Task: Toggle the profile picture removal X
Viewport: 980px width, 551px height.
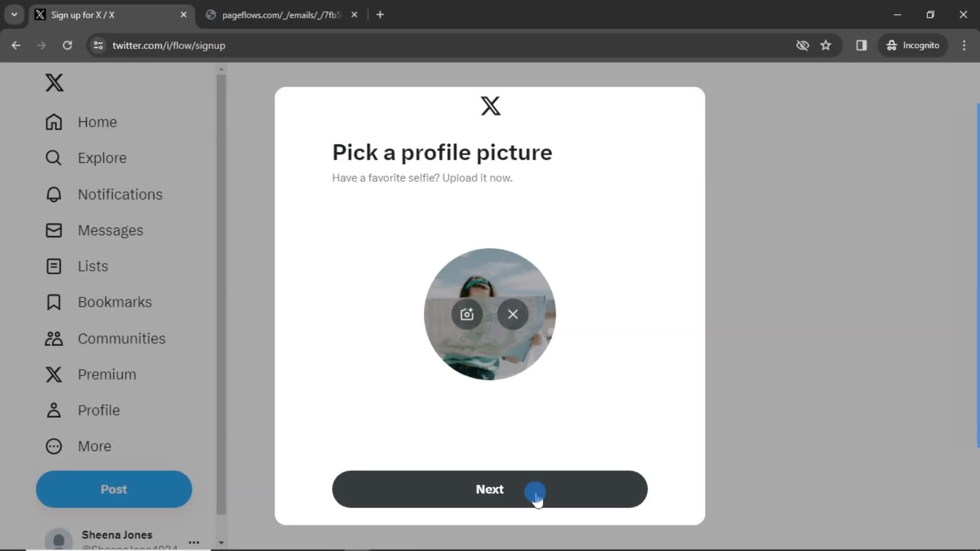Action: pos(513,314)
